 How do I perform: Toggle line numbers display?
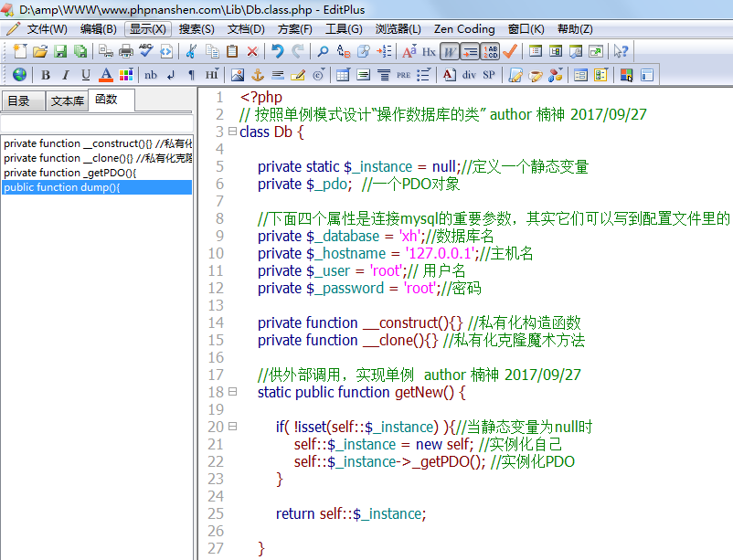[x=491, y=51]
